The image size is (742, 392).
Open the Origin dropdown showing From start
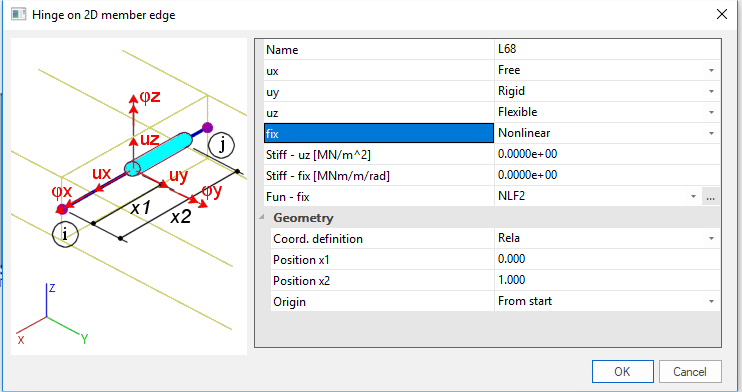pos(711,302)
